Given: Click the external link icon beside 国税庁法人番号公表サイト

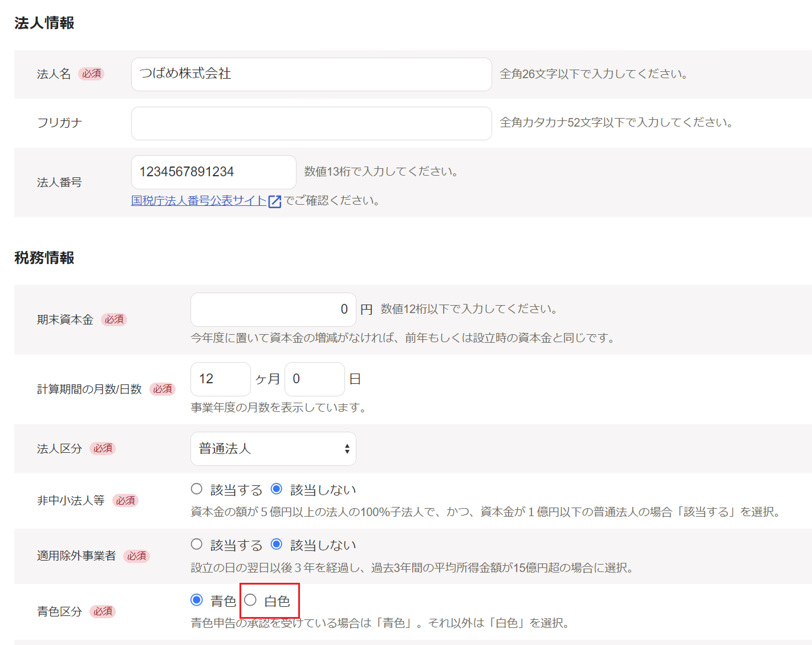Looking at the screenshot, I should [275, 201].
